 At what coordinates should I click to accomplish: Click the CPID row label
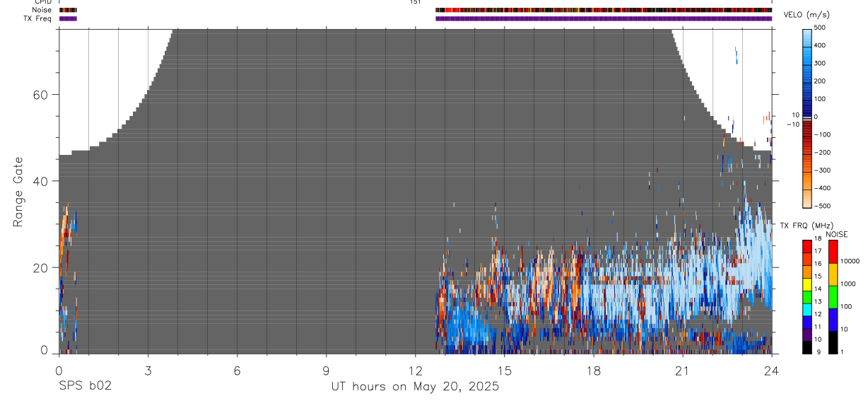pos(42,2)
